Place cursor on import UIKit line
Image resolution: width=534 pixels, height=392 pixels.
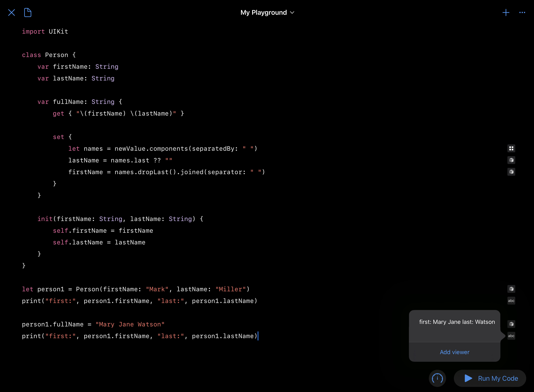pyautogui.click(x=45, y=32)
